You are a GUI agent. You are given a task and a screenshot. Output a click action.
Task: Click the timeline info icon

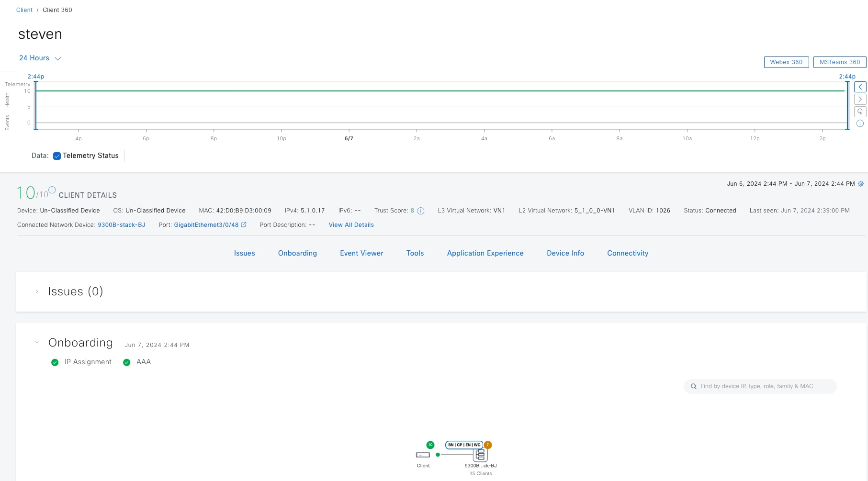pyautogui.click(x=860, y=123)
